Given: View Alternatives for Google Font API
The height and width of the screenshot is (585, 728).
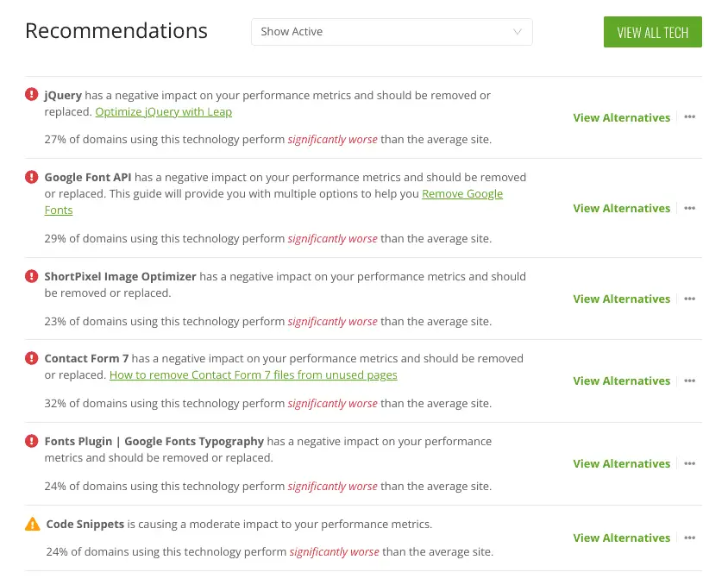Looking at the screenshot, I should point(621,208).
